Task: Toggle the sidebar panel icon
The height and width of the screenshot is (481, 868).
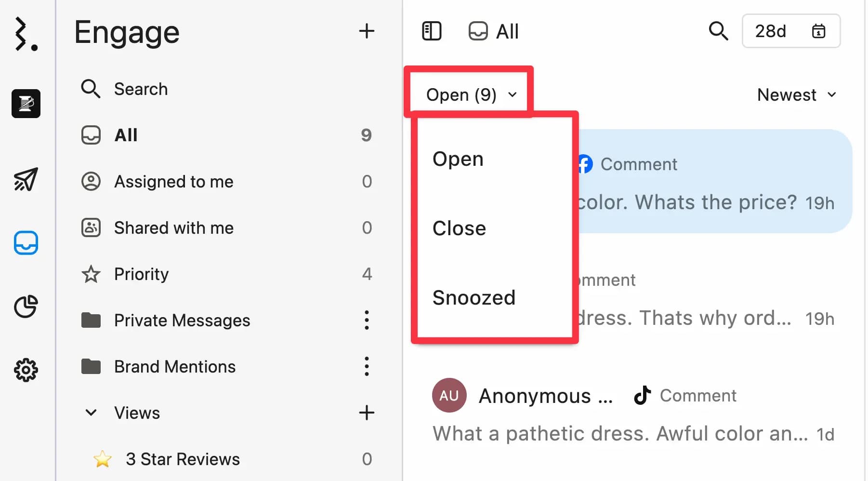Action: (x=432, y=31)
